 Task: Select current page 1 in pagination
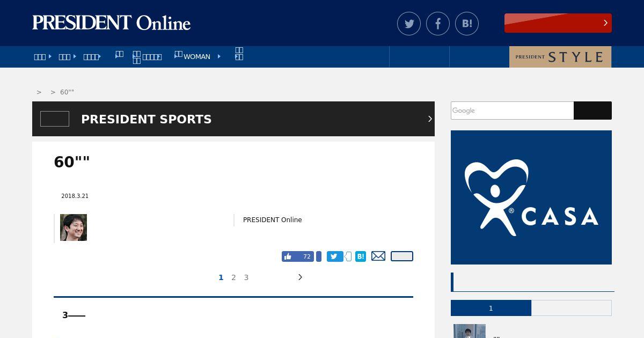click(221, 277)
